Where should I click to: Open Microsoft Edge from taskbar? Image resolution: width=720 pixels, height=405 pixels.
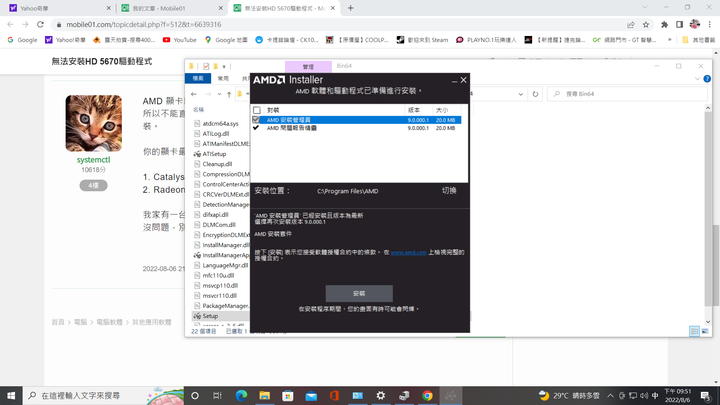tap(241, 395)
